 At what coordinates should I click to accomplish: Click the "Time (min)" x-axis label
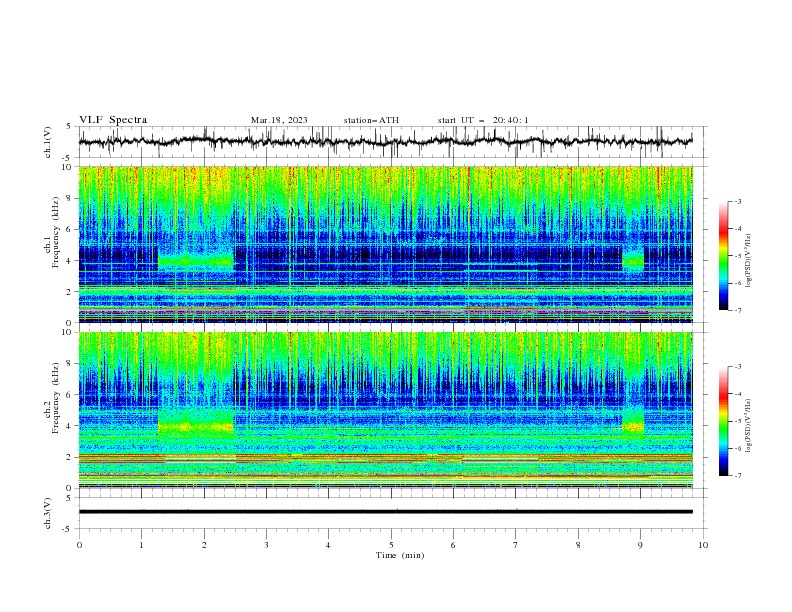pos(400,555)
